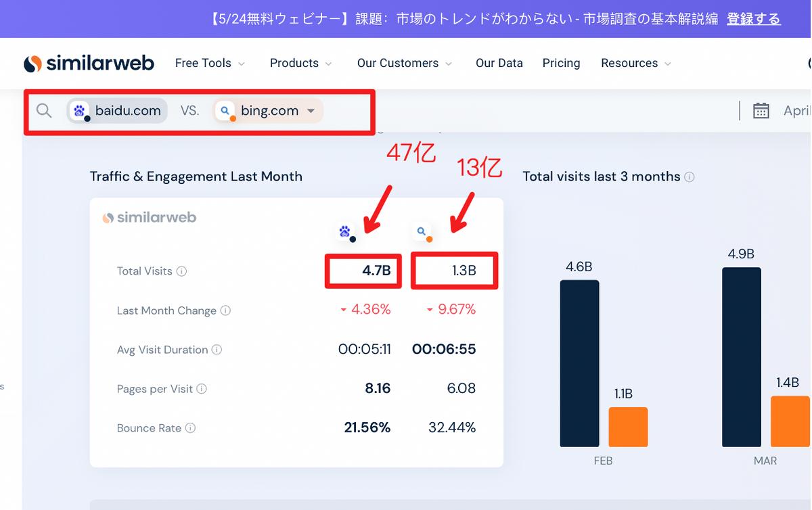This screenshot has height=510, width=812.
Task: Click the Similarweb logo inside the comparison card
Action: tap(150, 217)
